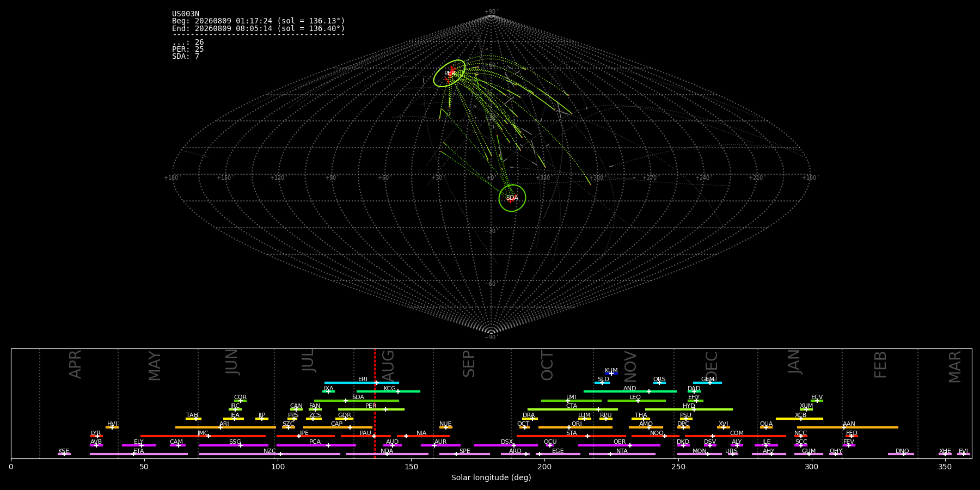The height and width of the screenshot is (490, 980).
Task: Select the PER shower bar in timeline
Action: tap(371, 409)
